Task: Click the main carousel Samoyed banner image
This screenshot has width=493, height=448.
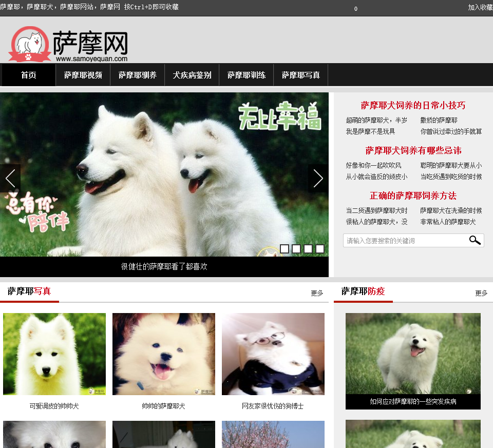Action: [x=164, y=174]
